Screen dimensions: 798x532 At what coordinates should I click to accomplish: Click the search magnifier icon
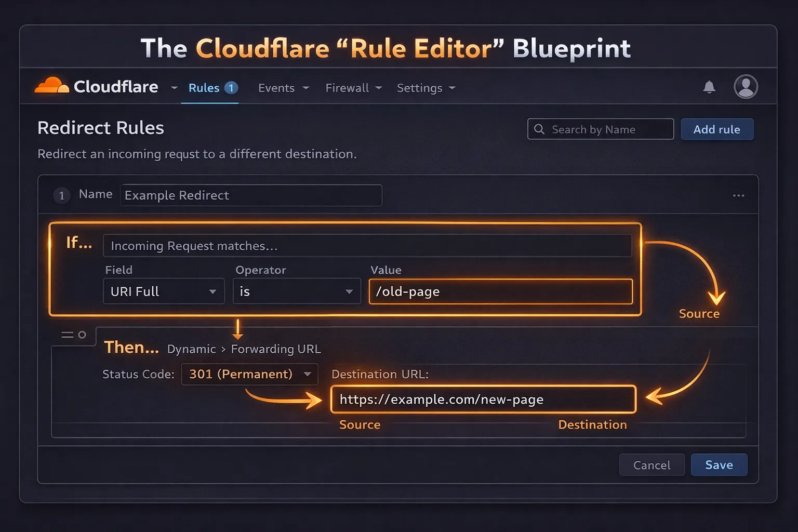pos(539,129)
